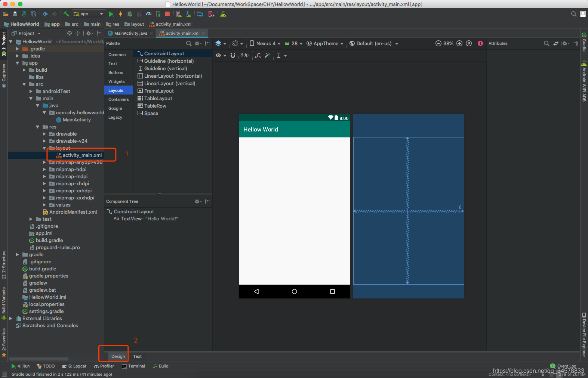Image resolution: width=588 pixels, height=378 pixels.
Task: Toggle Favorites sidebar tab
Action: (4, 343)
